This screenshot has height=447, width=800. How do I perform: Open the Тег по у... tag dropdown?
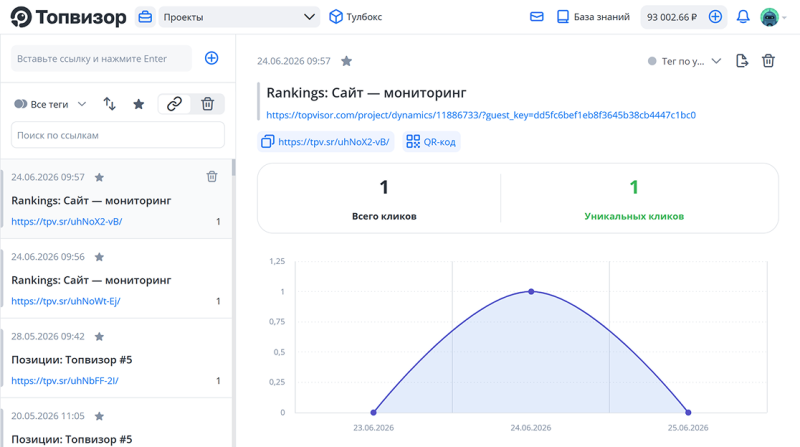pyautogui.click(x=684, y=61)
